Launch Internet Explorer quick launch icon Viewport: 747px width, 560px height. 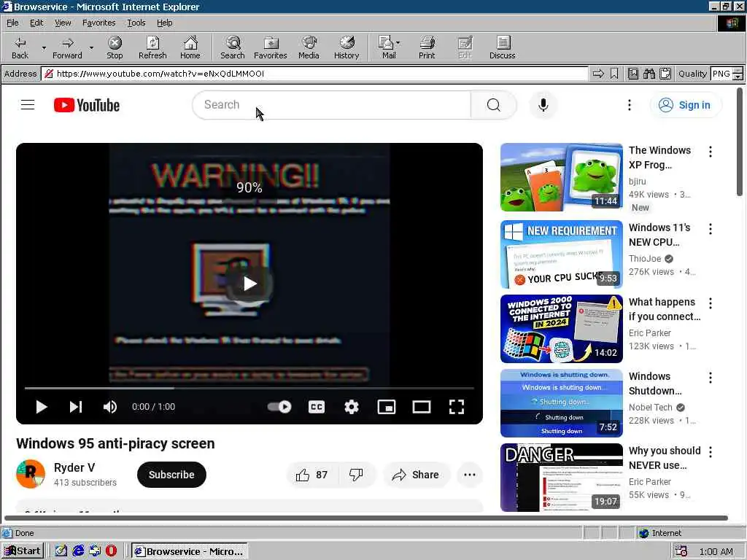point(78,551)
